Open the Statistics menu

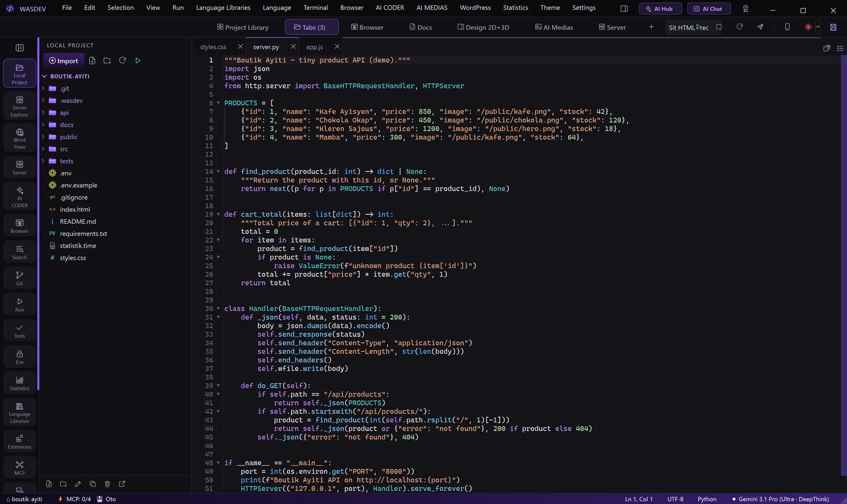[x=515, y=8]
